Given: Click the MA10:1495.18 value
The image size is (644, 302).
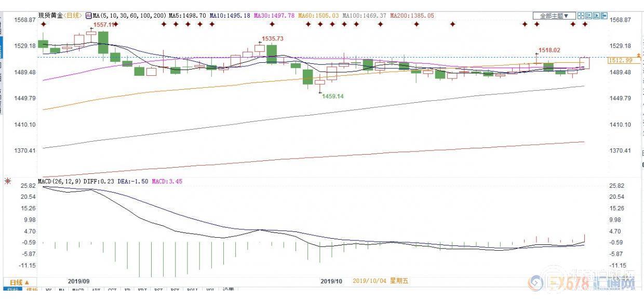Looking at the screenshot, I should 230,16.
